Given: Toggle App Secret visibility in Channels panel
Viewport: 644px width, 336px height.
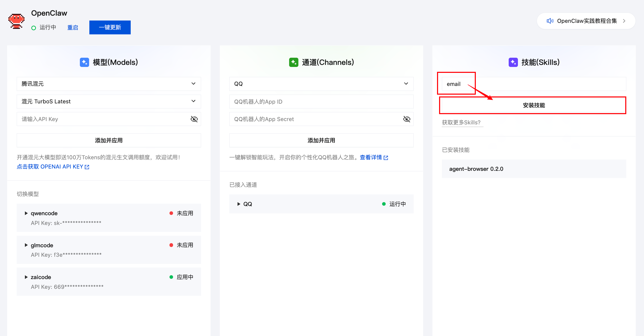Looking at the screenshot, I should [x=407, y=119].
